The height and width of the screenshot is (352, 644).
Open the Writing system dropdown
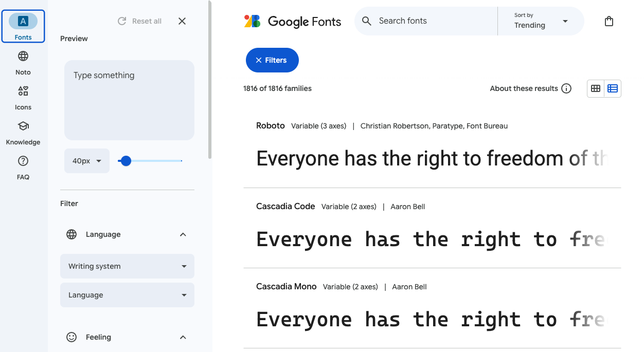tap(127, 266)
